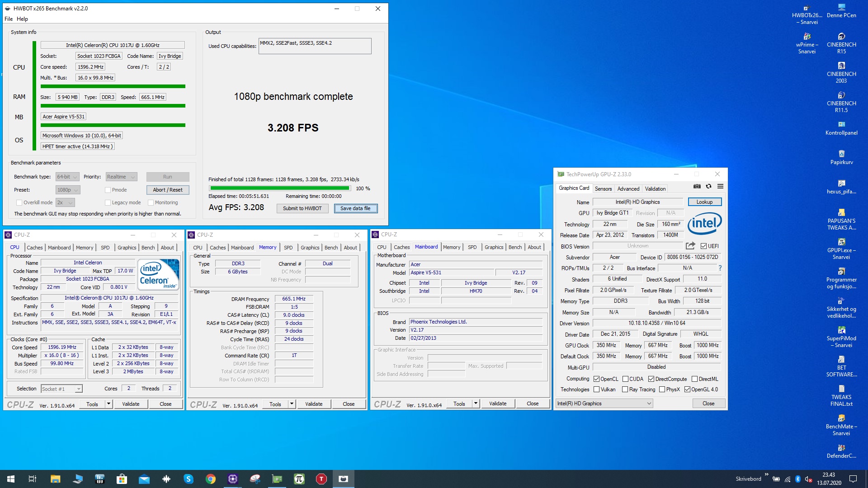
Task: Enable the Overkill mode checkbox
Action: [x=19, y=203]
